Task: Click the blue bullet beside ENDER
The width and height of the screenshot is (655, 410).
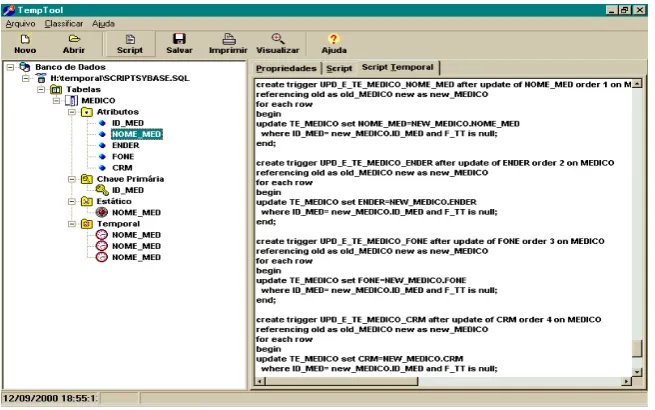Action: coord(102,145)
